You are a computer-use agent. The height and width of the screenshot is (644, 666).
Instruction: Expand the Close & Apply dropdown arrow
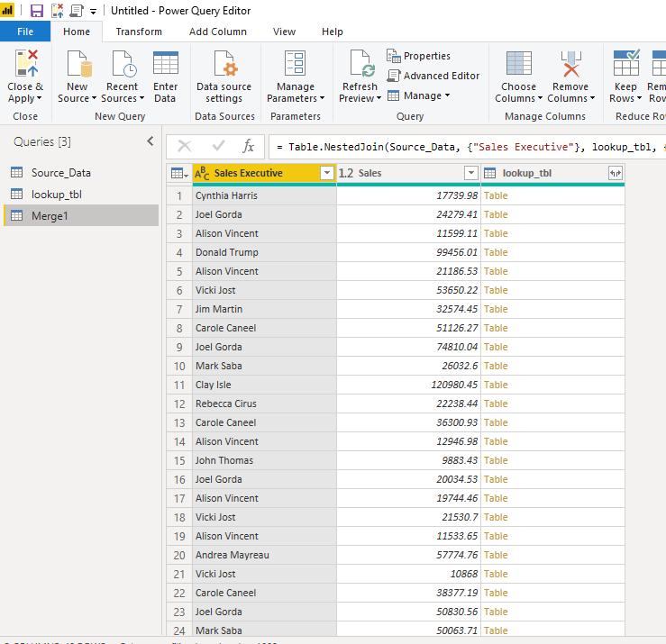(x=39, y=98)
